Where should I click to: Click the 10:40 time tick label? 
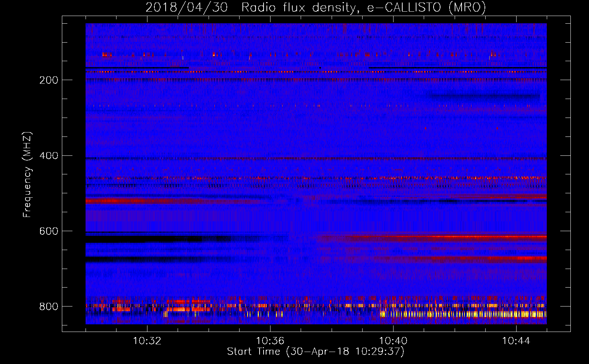[393, 341]
